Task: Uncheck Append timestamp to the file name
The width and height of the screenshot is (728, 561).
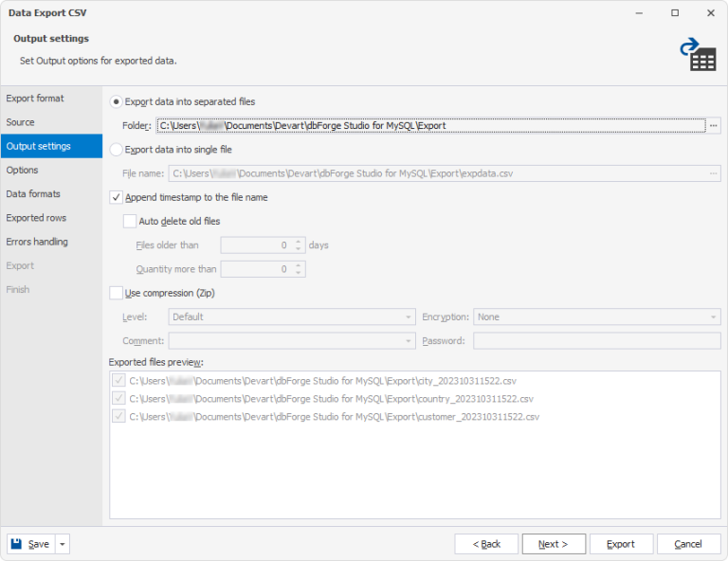Action: pyautogui.click(x=116, y=197)
